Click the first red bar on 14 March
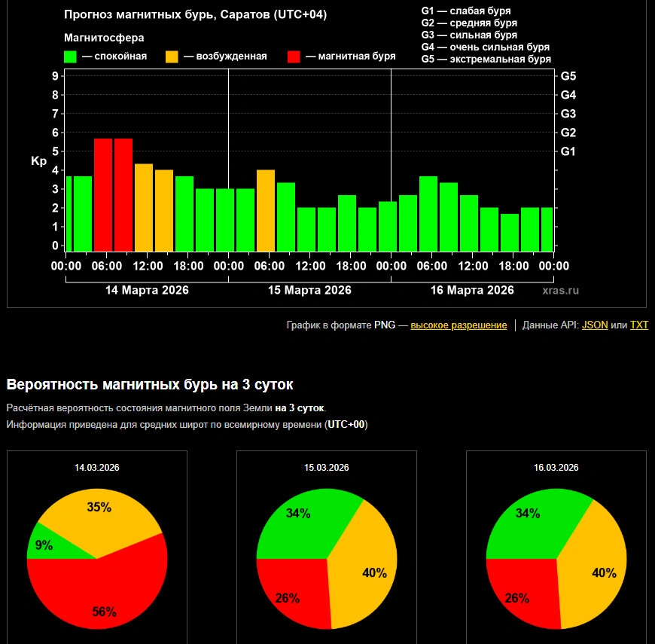The width and height of the screenshot is (655, 644). 103,194
